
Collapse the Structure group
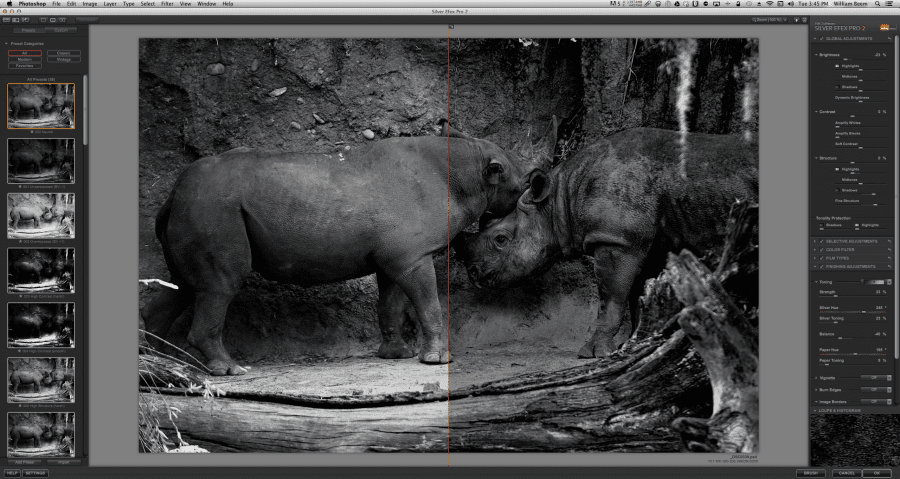click(x=817, y=158)
